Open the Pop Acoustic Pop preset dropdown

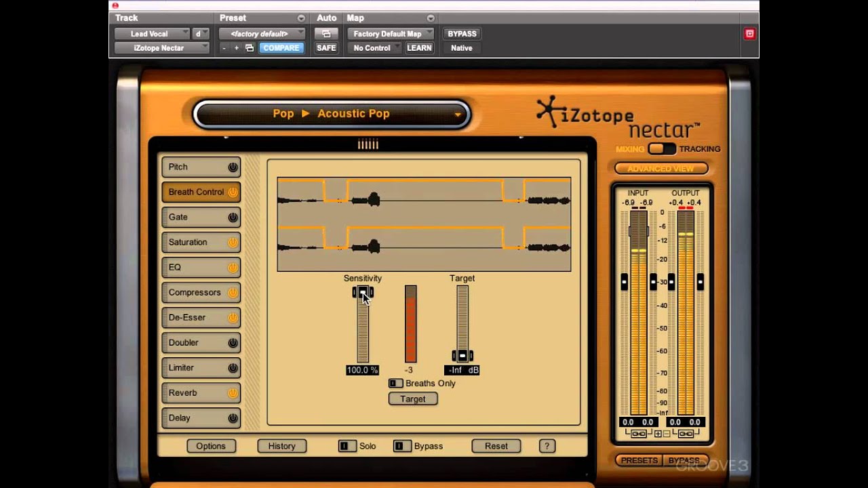point(331,114)
